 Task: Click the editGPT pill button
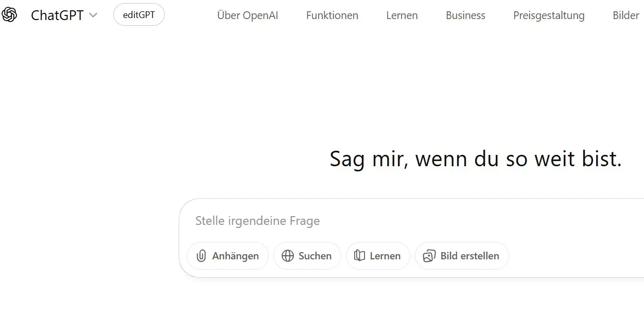coord(138,14)
